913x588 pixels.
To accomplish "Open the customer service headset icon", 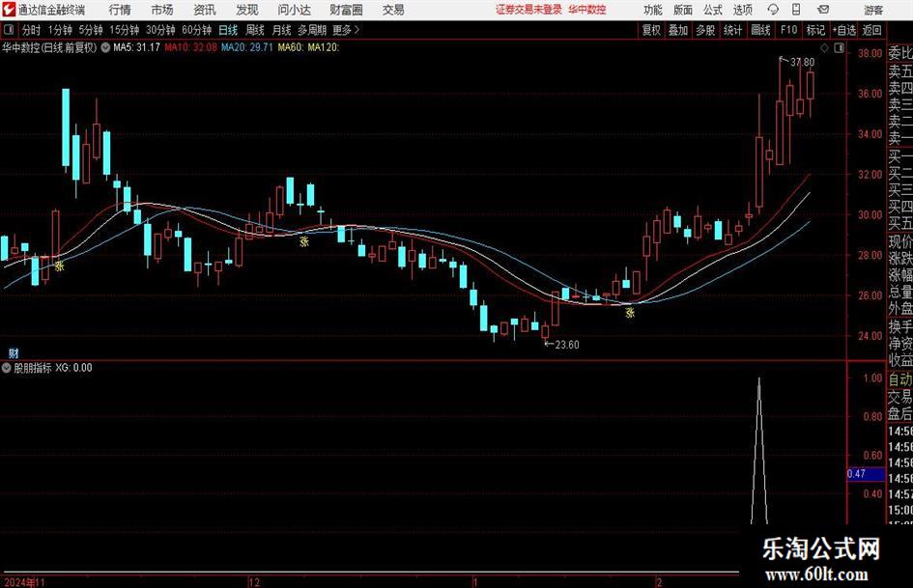I will (x=773, y=10).
